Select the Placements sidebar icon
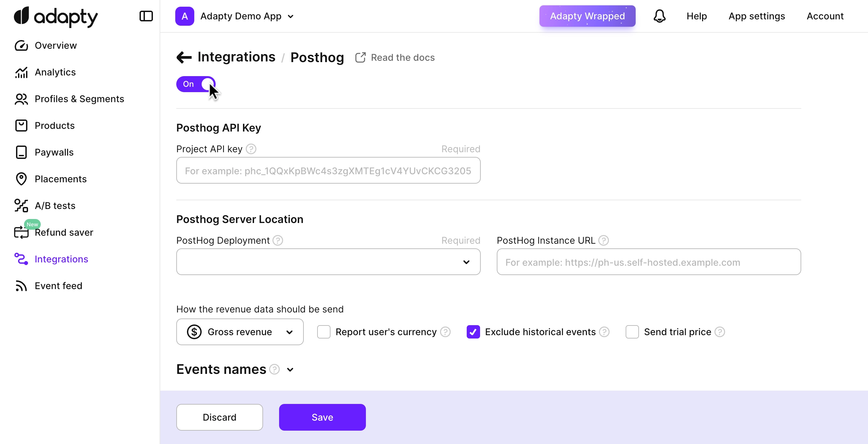 point(21,179)
